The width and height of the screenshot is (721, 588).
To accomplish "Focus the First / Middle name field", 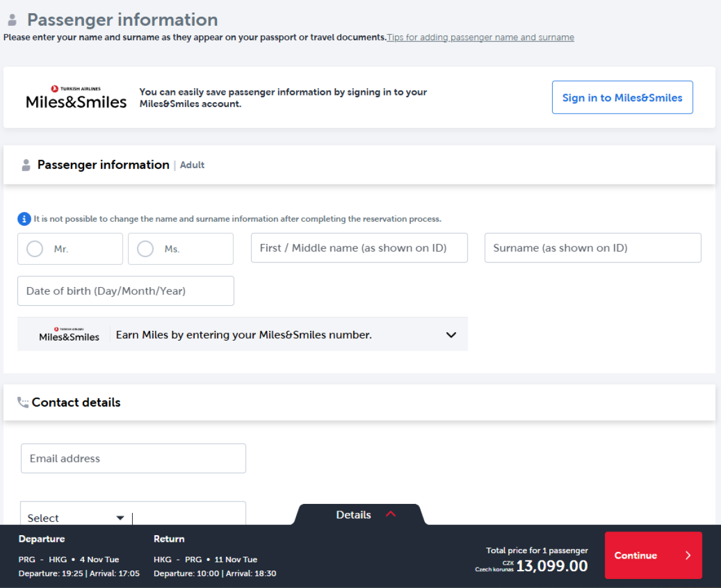I will [359, 248].
